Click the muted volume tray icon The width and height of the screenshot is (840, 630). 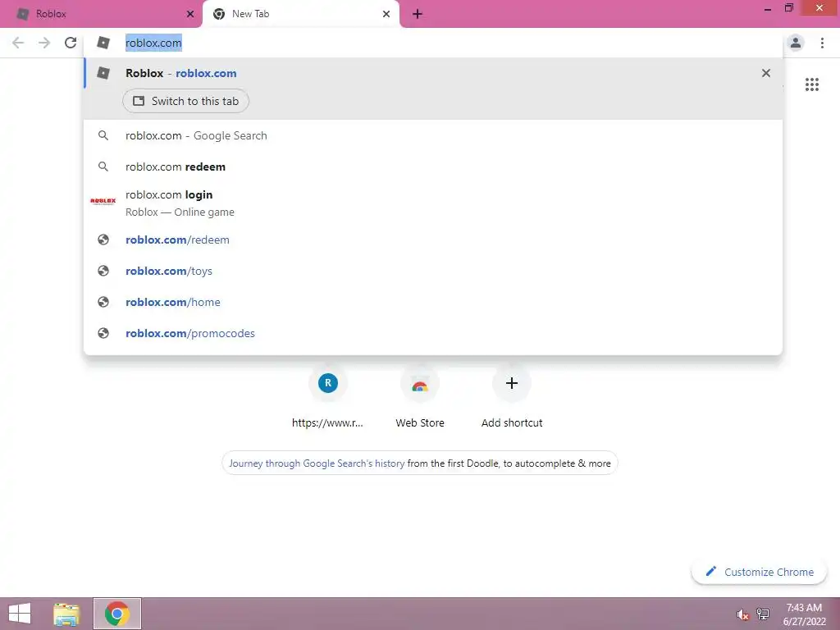point(742,614)
